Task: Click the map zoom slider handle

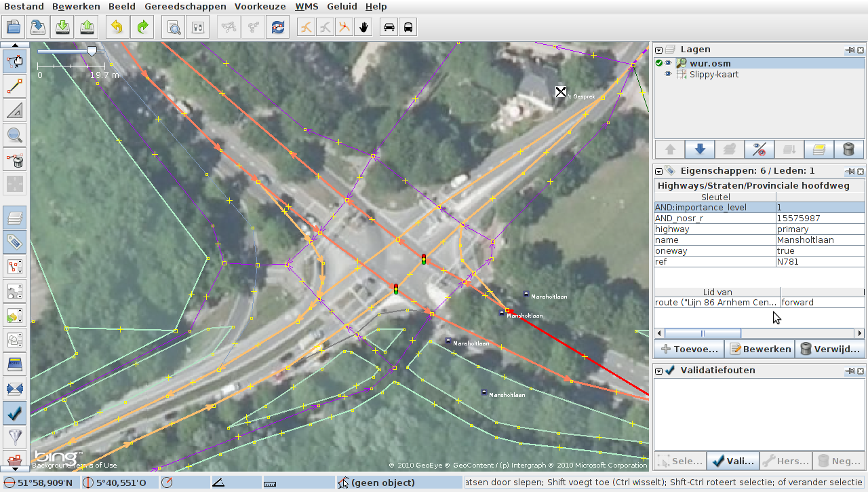Action: pyautogui.click(x=92, y=51)
